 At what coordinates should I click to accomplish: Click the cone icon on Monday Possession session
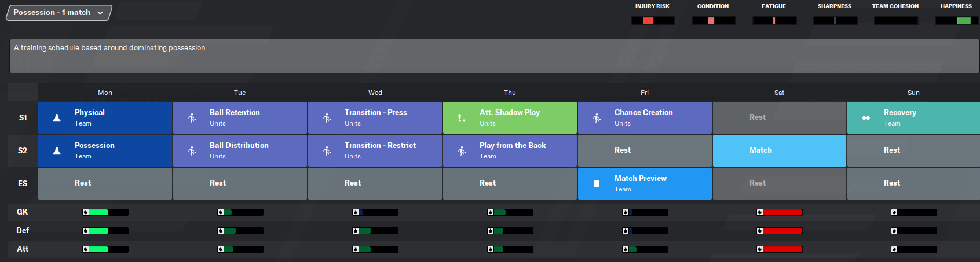[57, 151]
